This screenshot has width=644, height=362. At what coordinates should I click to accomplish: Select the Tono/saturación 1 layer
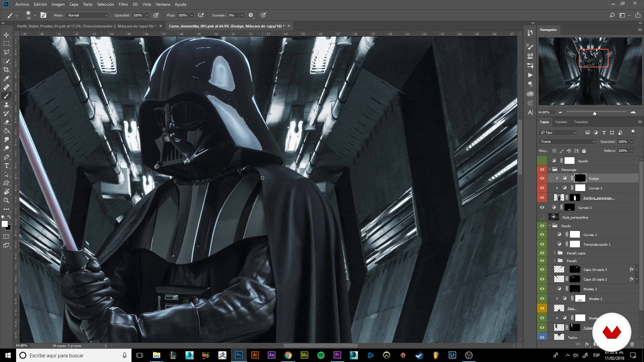coord(593,244)
